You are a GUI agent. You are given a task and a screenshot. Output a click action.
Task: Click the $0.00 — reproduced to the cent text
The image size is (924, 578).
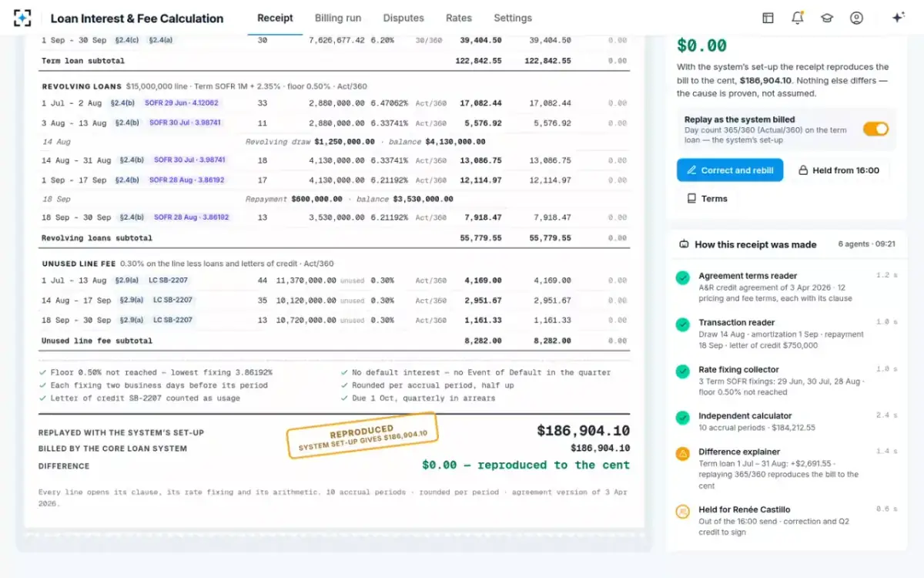coord(526,465)
